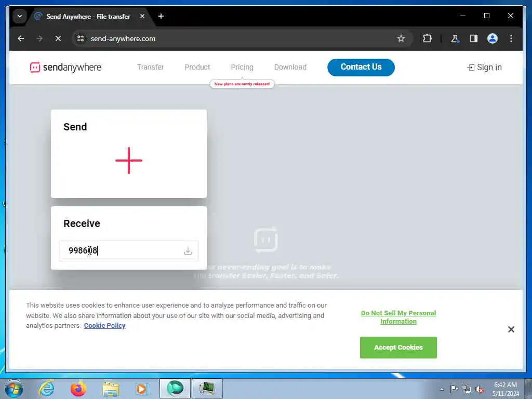Focus the Receive key input field
This screenshot has height=399, width=532.
(x=129, y=251)
